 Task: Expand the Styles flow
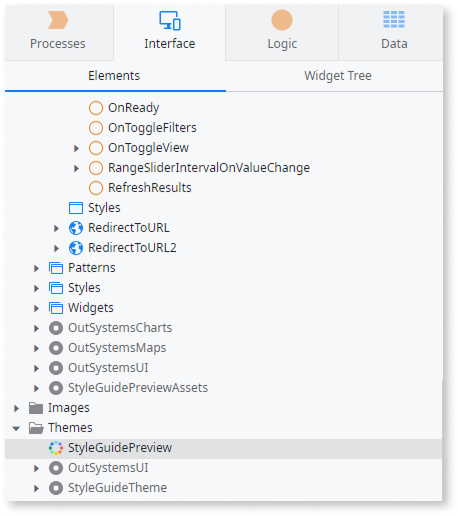(36, 288)
